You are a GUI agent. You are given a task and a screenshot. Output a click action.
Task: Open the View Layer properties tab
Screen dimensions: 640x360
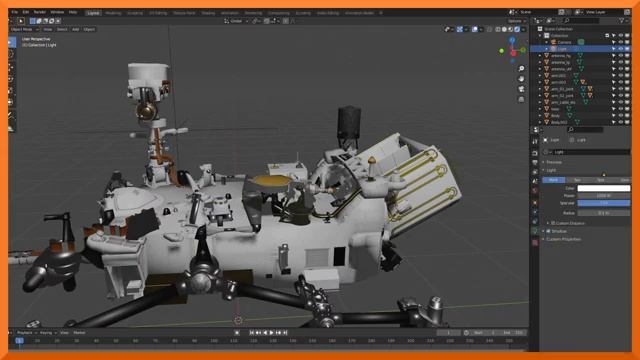[535, 172]
